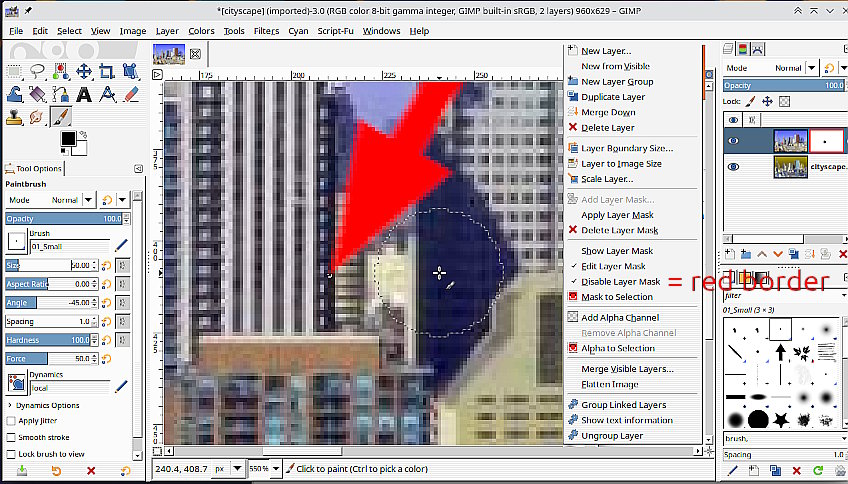Image resolution: width=848 pixels, height=484 pixels.
Task: Toggle Disable Layer Mask menu option
Action: [620, 282]
